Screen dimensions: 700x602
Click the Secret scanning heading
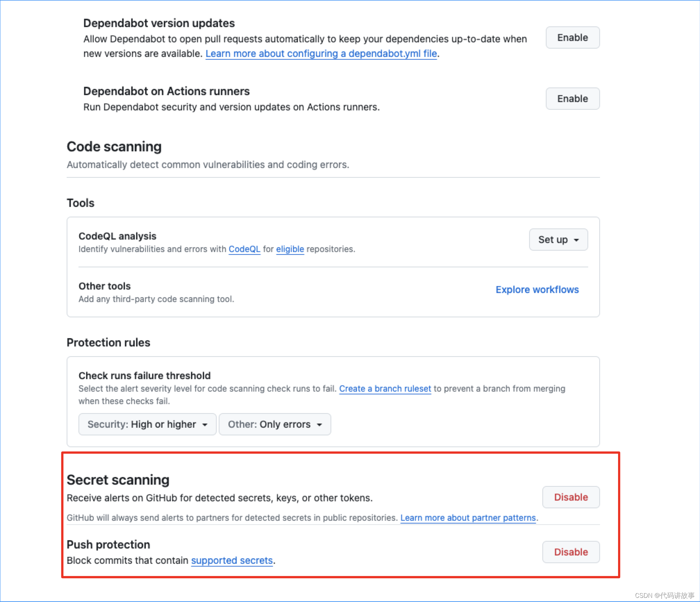(x=118, y=480)
